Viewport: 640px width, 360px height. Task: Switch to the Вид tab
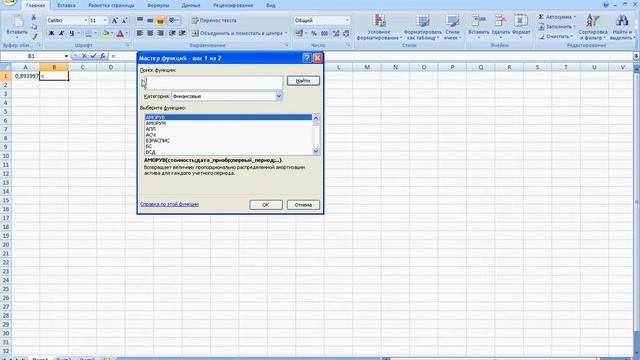point(270,5)
